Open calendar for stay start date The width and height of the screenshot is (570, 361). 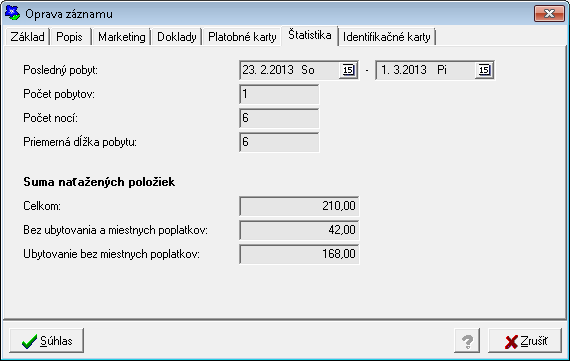click(348, 70)
